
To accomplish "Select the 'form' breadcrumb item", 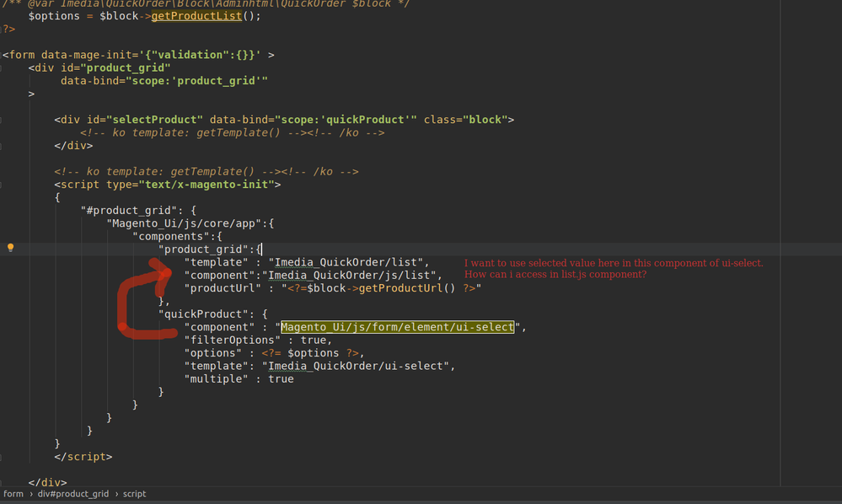I will point(13,494).
